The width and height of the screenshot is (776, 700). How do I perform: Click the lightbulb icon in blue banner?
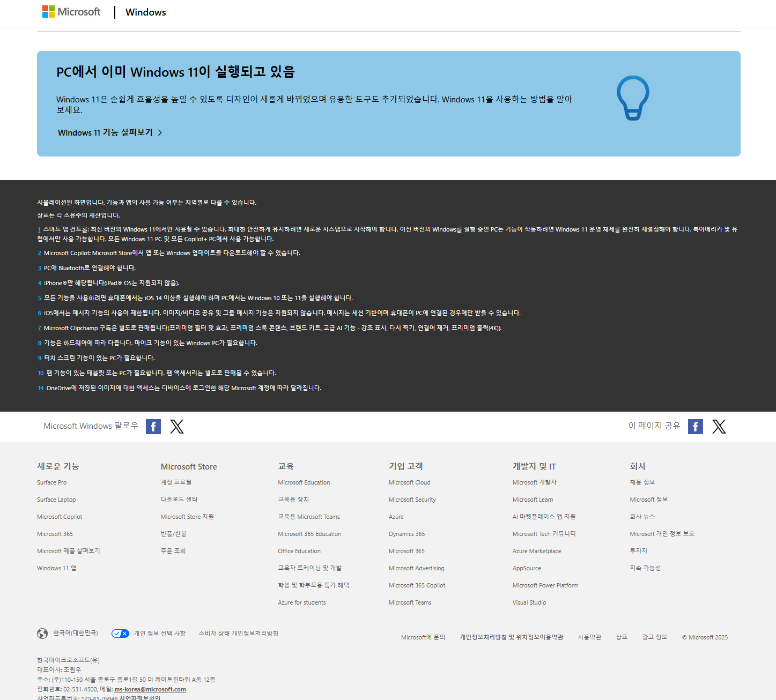[x=633, y=98]
